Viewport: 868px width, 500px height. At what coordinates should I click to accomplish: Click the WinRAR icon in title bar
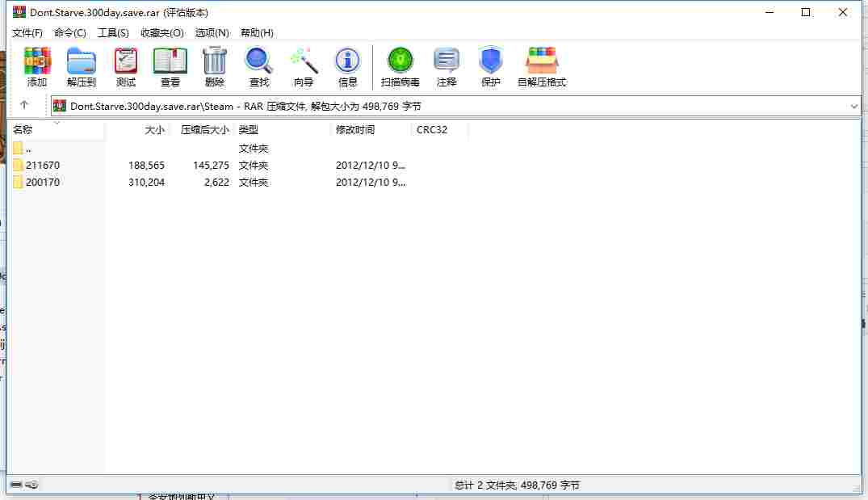pyautogui.click(x=19, y=11)
